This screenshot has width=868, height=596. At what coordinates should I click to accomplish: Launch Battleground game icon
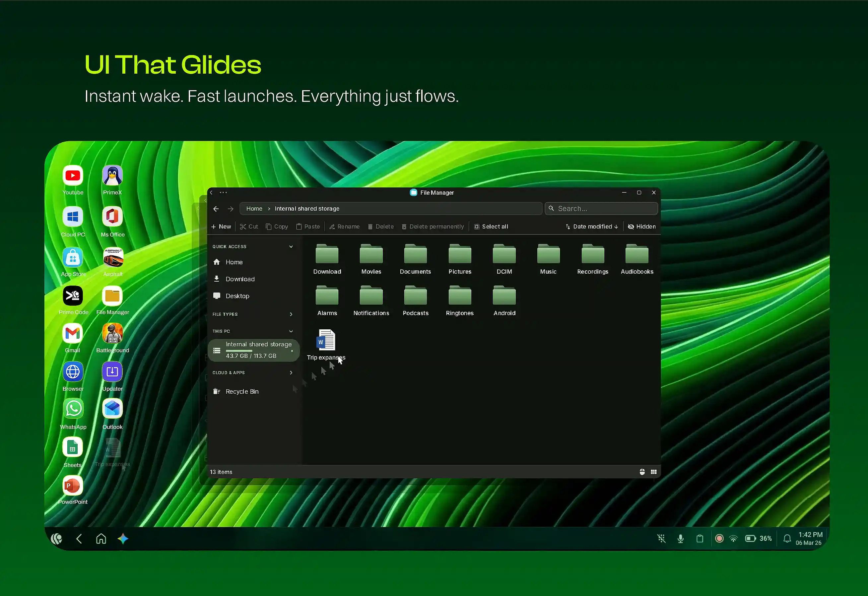point(112,333)
